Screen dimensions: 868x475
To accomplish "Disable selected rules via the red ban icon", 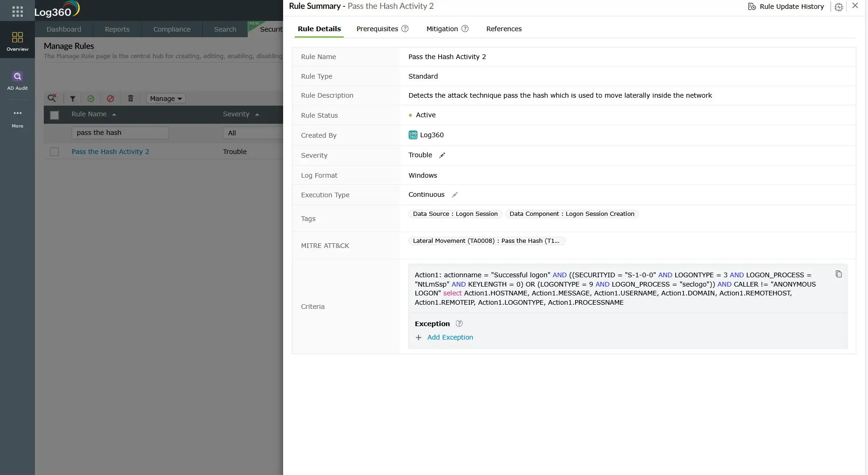I will [x=110, y=98].
